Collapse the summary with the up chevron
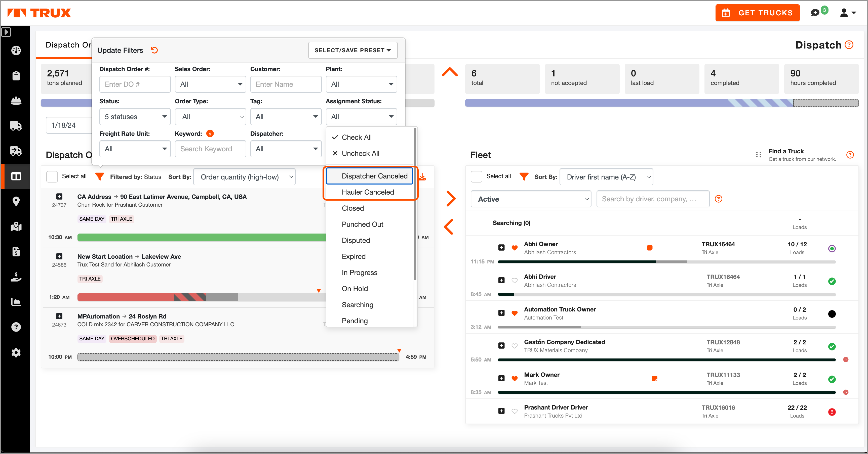 coord(450,72)
